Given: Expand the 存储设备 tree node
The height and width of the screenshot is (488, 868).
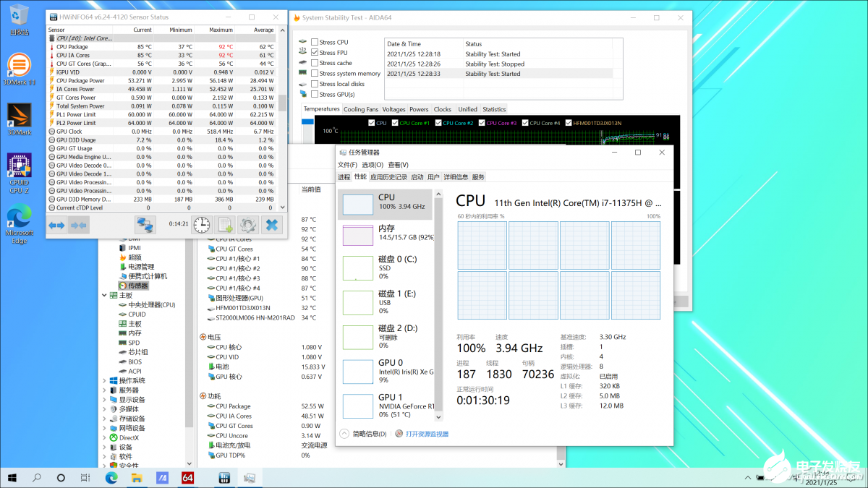Looking at the screenshot, I should 105,418.
